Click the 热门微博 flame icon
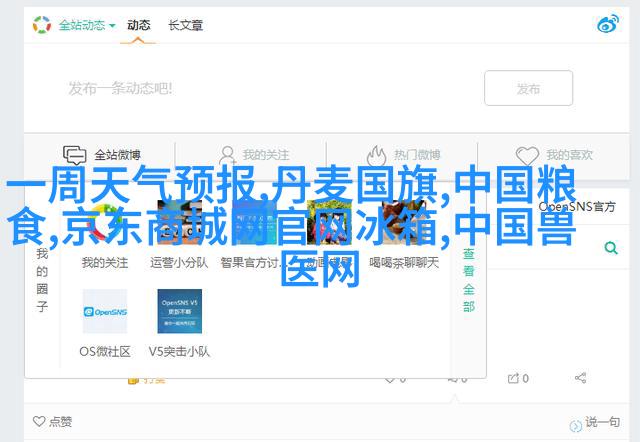This screenshot has height=442, width=640. [376, 155]
